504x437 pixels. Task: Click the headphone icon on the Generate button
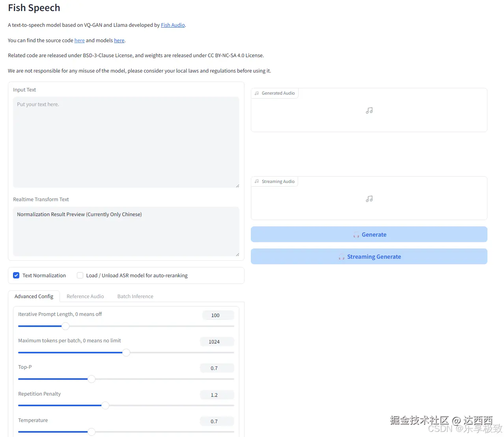click(356, 235)
